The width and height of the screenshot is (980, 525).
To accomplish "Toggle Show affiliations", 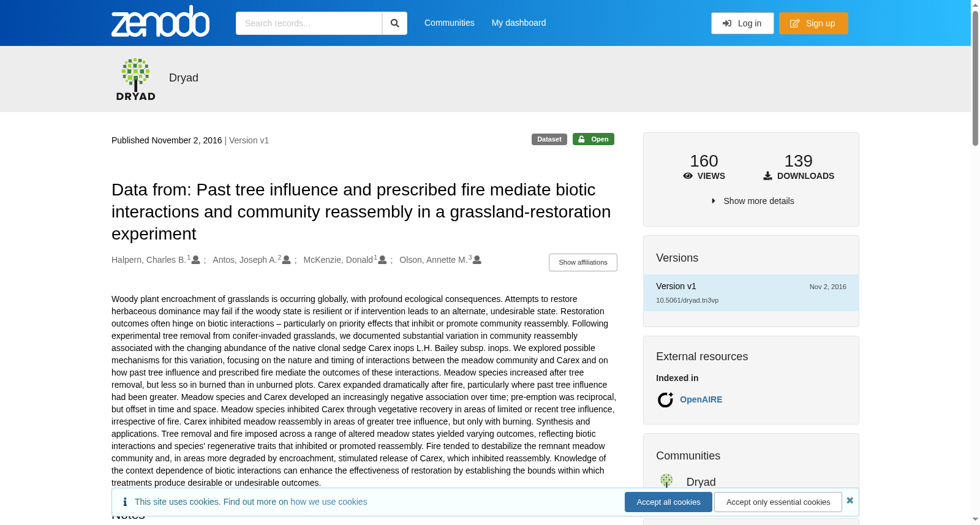I will click(x=583, y=262).
